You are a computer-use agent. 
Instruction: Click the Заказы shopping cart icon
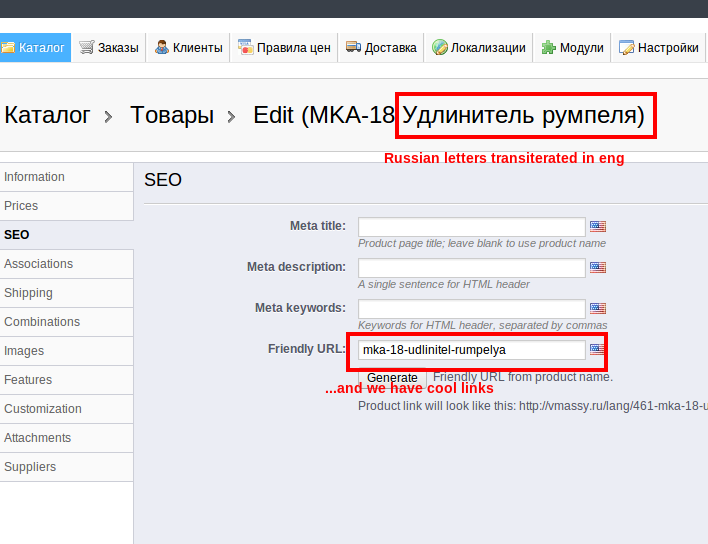coord(87,47)
